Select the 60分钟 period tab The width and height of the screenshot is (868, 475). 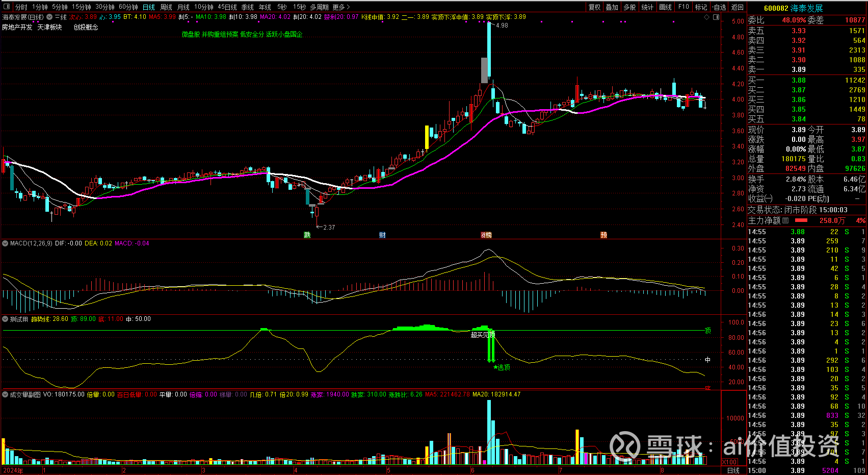tap(128, 7)
